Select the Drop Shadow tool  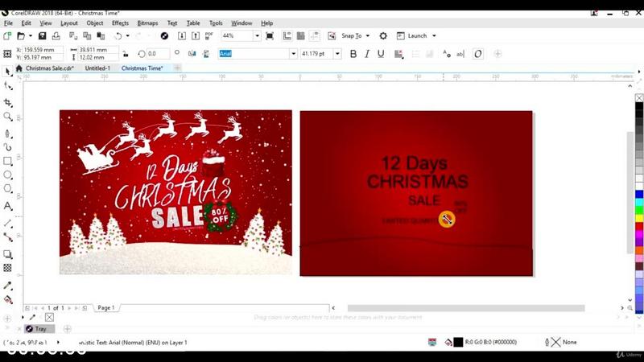tap(8, 254)
